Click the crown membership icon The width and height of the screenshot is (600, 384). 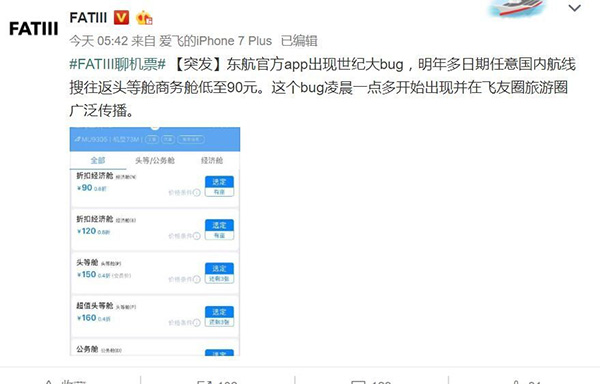coord(144,18)
